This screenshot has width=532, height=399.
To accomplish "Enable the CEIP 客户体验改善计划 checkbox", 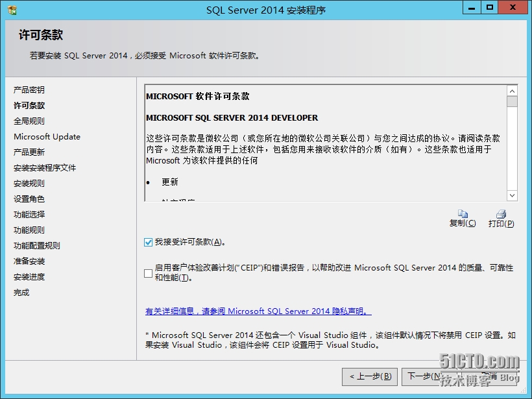I will coord(149,273).
